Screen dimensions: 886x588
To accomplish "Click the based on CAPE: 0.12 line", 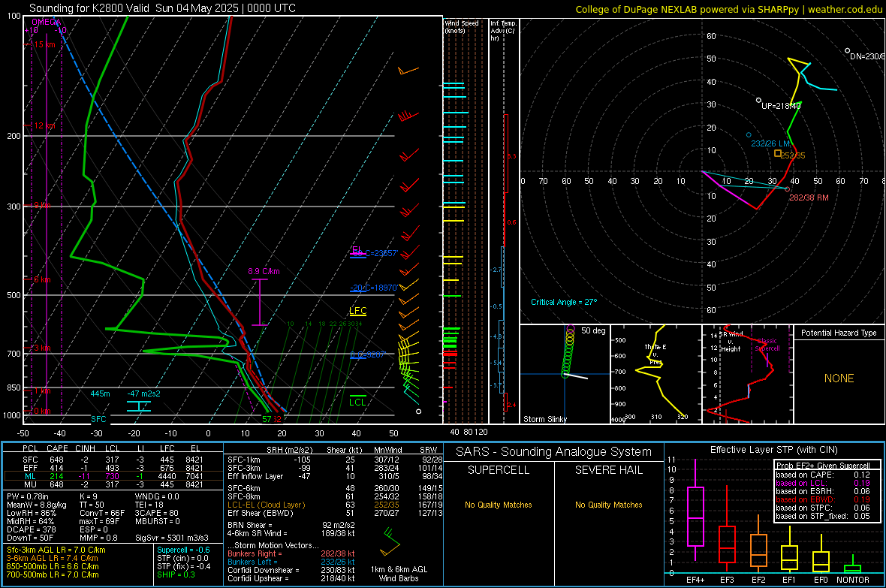I will click(x=823, y=475).
